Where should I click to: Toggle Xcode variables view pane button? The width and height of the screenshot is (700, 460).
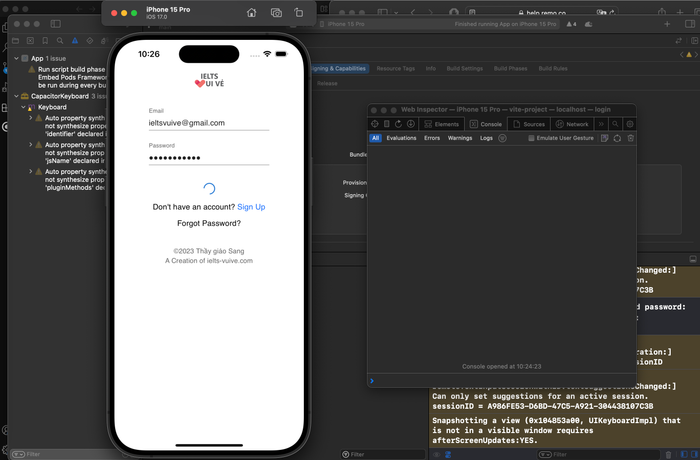coord(684,455)
